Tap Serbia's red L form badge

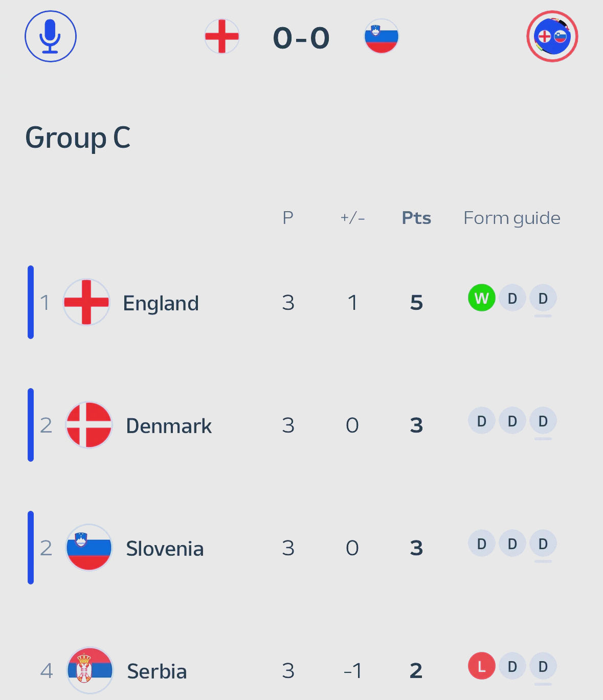coord(482,666)
